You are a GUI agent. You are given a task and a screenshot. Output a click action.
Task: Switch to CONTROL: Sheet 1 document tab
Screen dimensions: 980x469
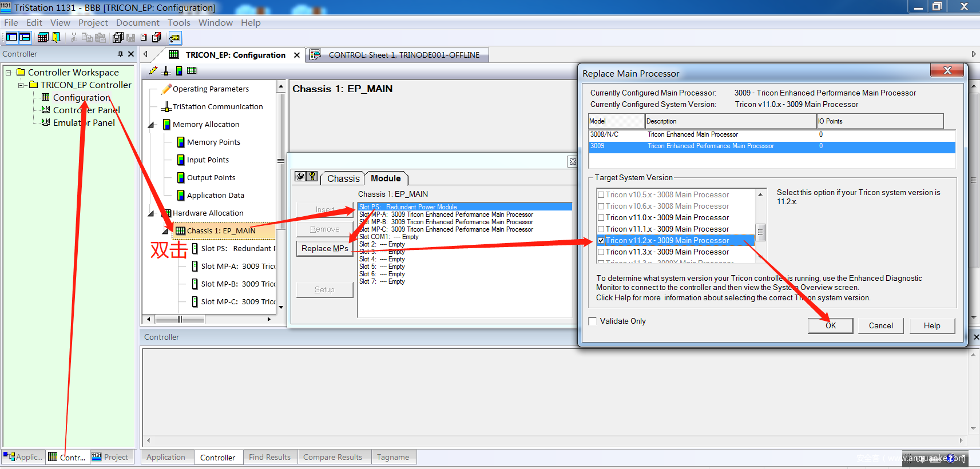pyautogui.click(x=398, y=55)
